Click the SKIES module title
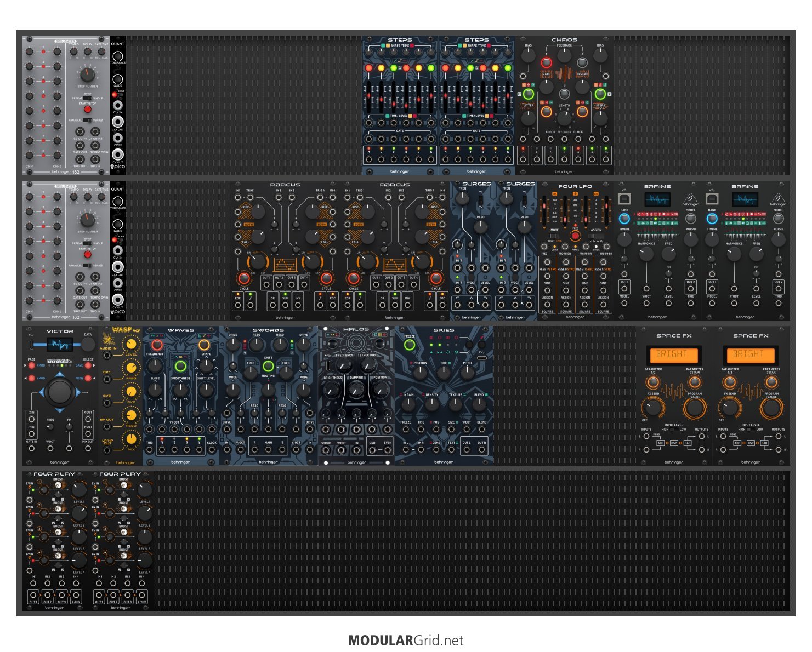Screen dimensions: 812x652 [444, 330]
